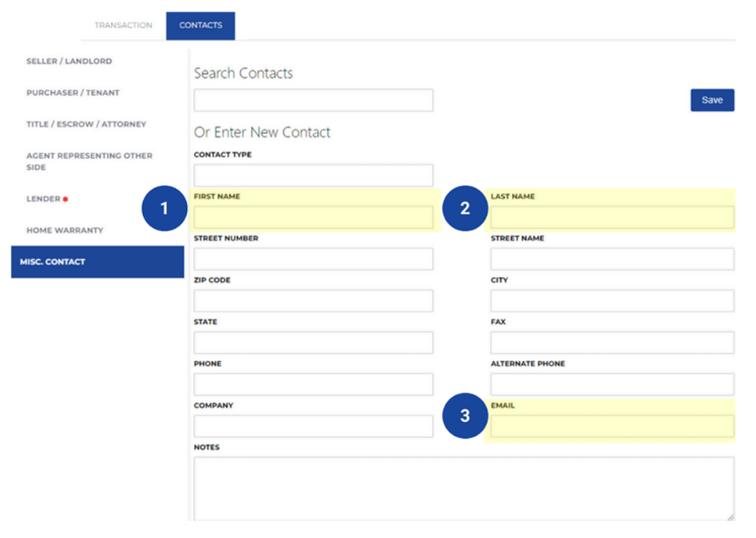Click numbered marker 1 circle
Image resolution: width=756 pixels, height=538 pixels.
(x=164, y=208)
